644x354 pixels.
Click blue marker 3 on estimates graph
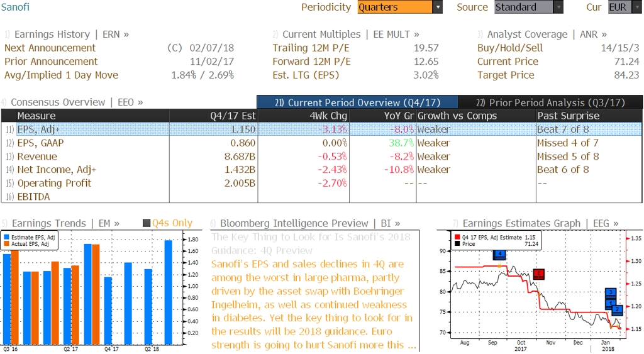point(611,292)
